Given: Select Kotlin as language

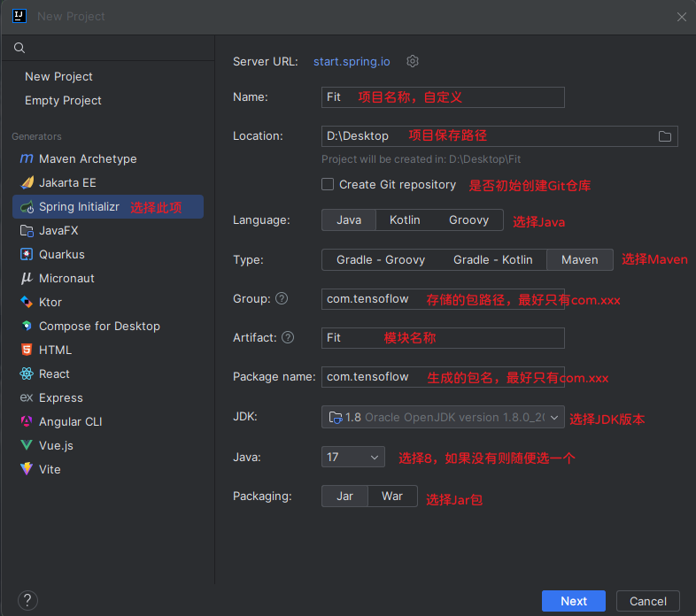Looking at the screenshot, I should pyautogui.click(x=405, y=220).
